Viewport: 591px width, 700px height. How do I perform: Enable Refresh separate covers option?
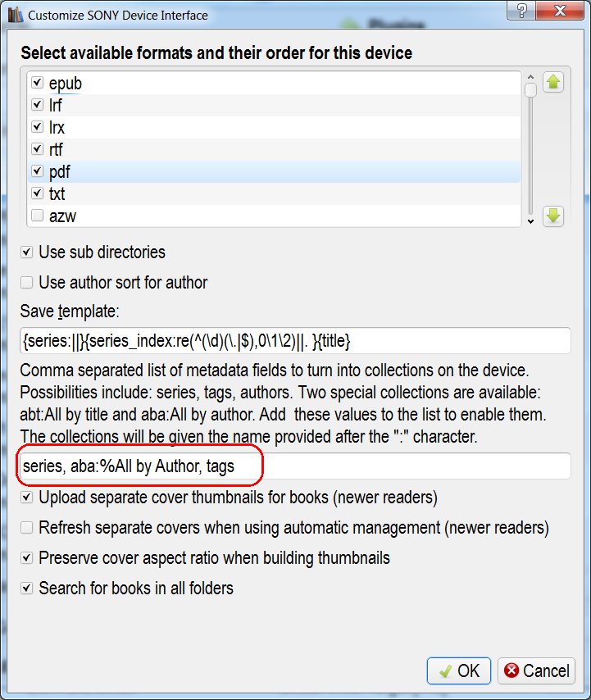(x=27, y=528)
